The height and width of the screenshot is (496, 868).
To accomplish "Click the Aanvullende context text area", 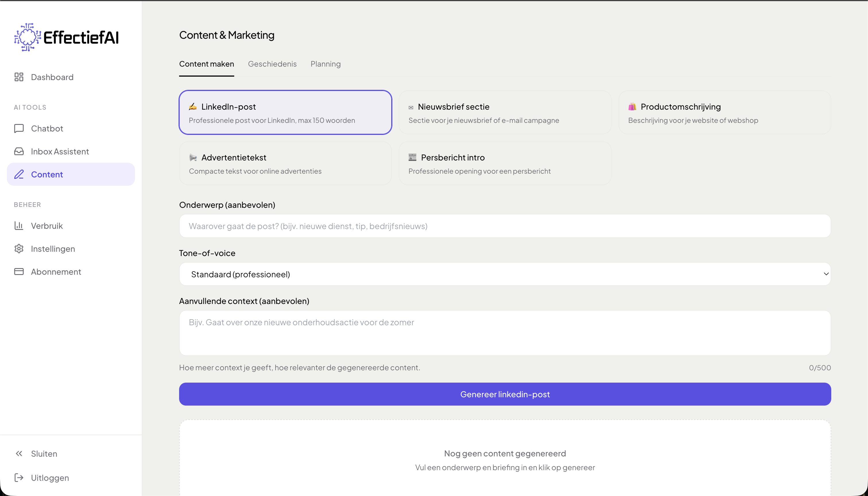I will (505, 333).
